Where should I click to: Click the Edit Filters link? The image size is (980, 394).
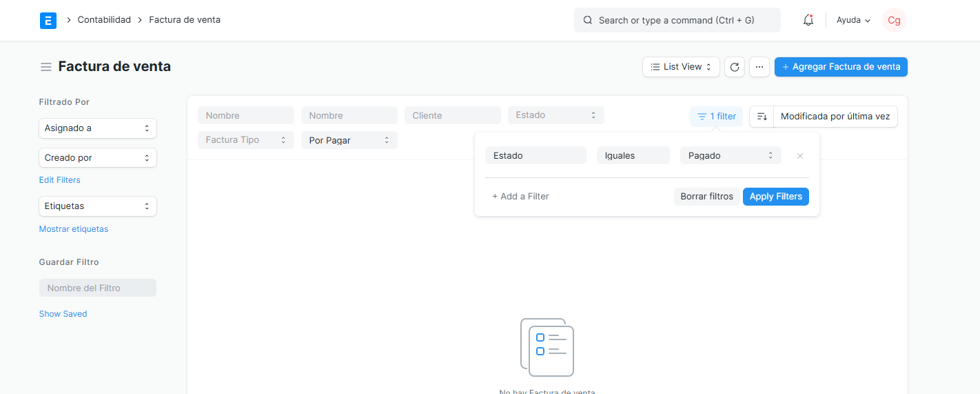[60, 180]
